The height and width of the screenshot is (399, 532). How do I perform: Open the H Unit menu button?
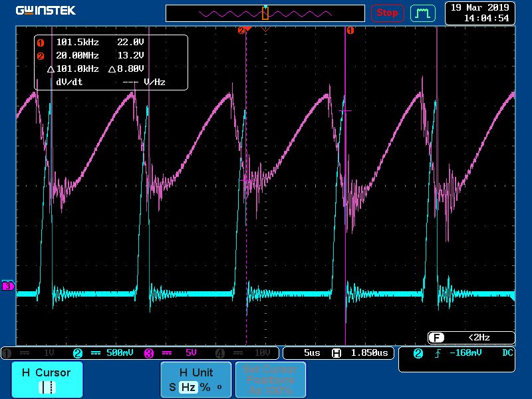196,380
